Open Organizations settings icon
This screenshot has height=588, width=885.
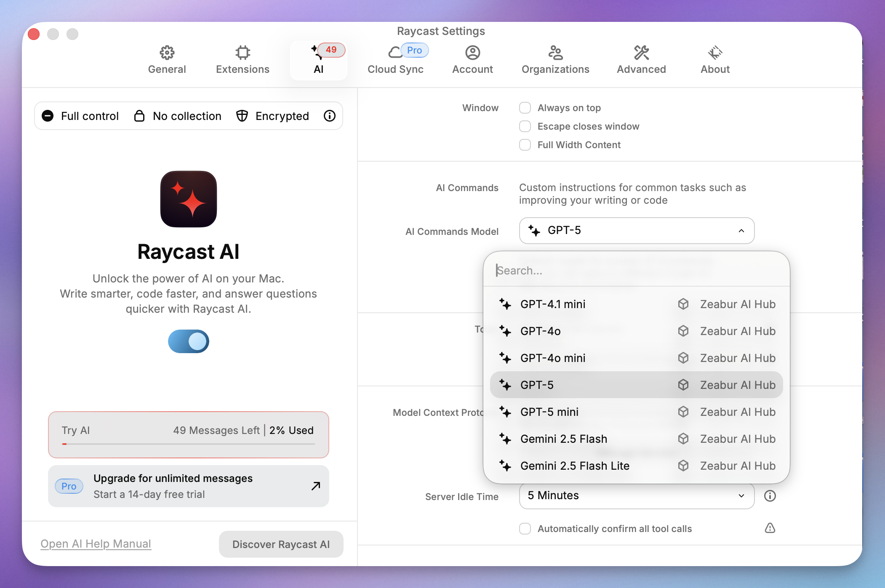pyautogui.click(x=555, y=59)
